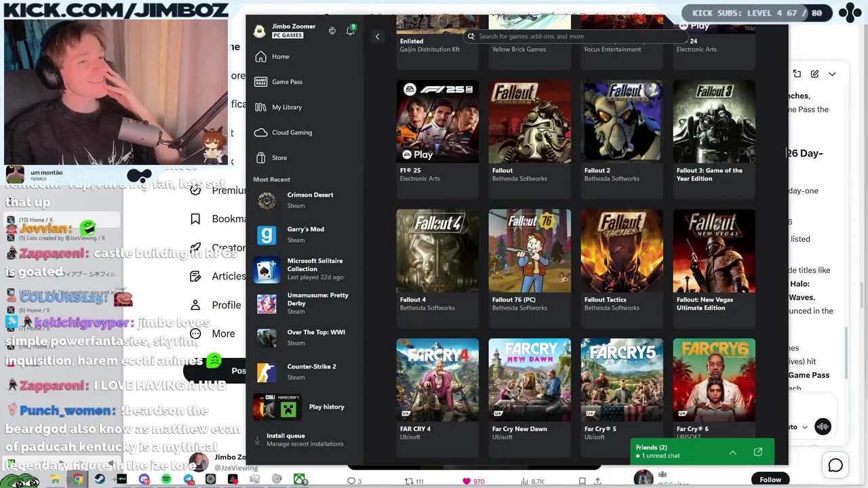This screenshot has height=488, width=868.
Task: Go back using the left chevron
Action: click(377, 37)
